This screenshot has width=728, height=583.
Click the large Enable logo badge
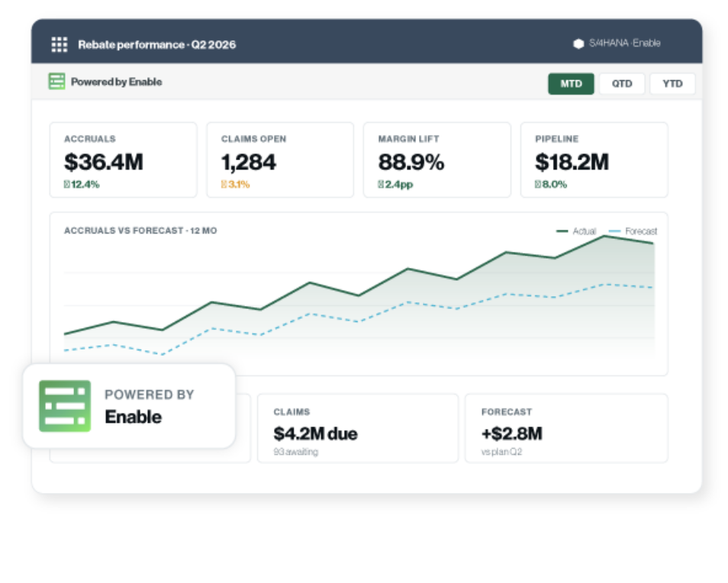(65, 406)
